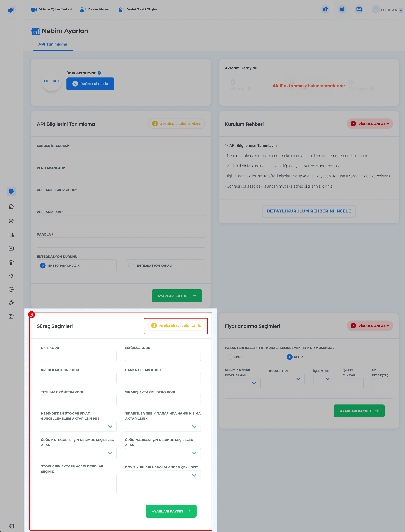The height and width of the screenshot is (532, 405).
Task: Open the gift icon in top bar
Action: [x=325, y=9]
